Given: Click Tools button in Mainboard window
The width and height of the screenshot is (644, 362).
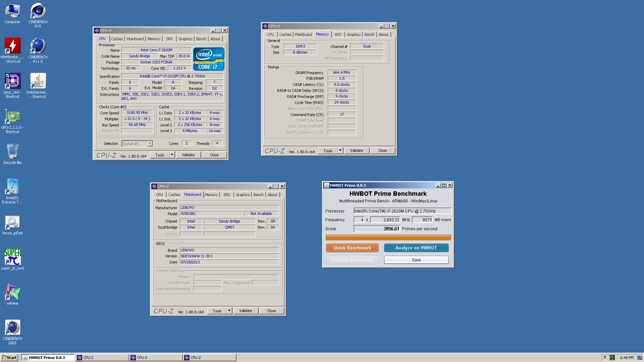Looking at the screenshot, I should [x=217, y=311].
